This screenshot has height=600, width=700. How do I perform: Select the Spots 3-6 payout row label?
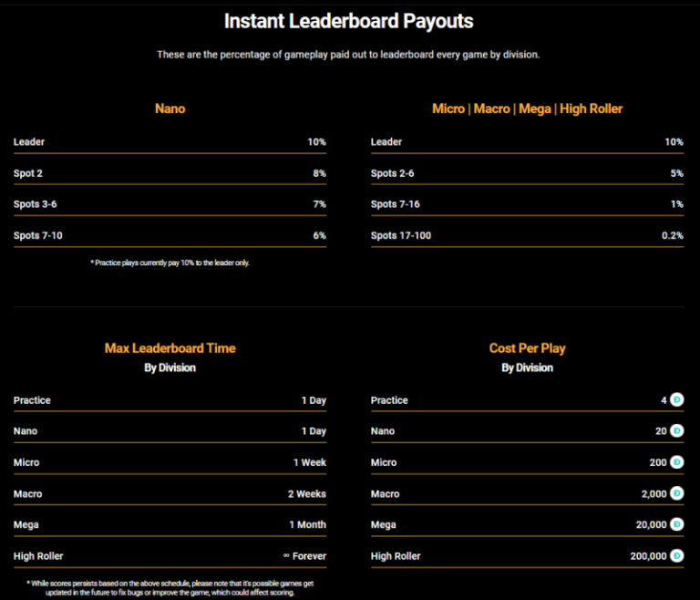pos(35,204)
